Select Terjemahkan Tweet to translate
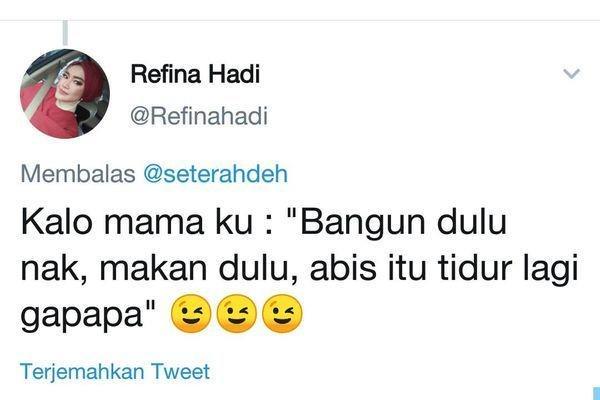The image size is (600, 400). 115,372
